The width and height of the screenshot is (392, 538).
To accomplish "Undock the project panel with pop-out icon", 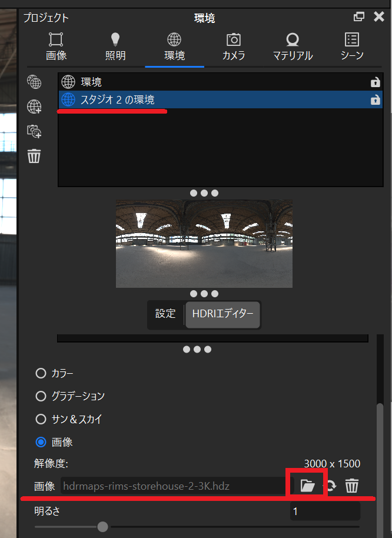I will click(x=358, y=16).
